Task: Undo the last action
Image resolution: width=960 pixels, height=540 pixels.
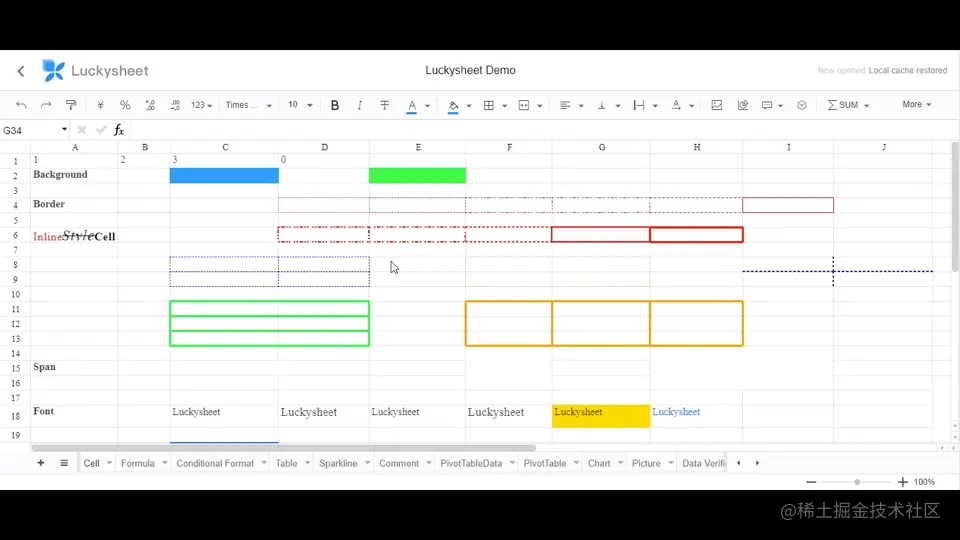Action: (x=21, y=105)
